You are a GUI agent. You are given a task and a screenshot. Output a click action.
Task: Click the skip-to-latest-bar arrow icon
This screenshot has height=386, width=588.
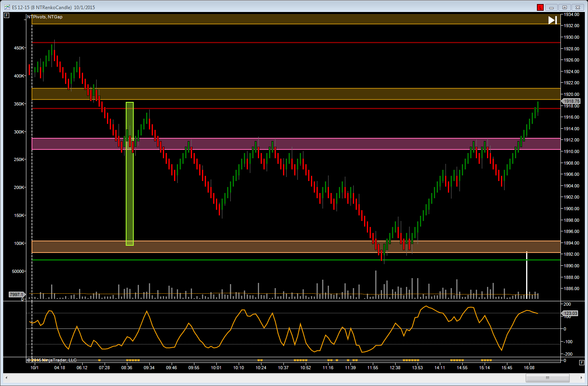point(552,20)
